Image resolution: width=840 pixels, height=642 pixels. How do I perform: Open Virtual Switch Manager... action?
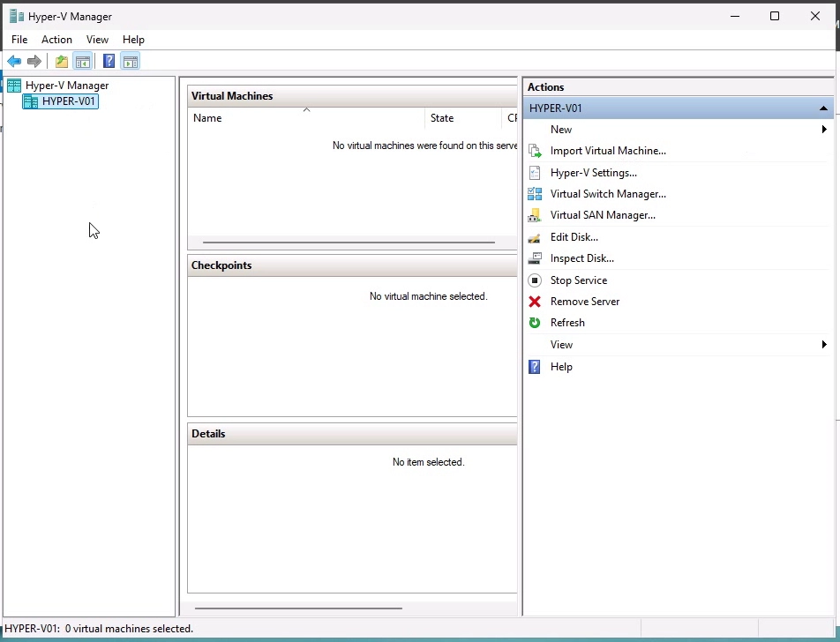click(x=608, y=194)
